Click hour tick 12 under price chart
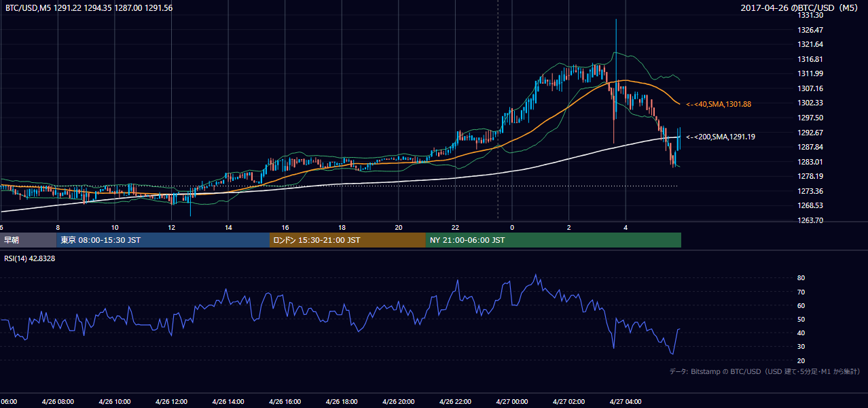Screen dimensions: 868x408 tap(171, 227)
